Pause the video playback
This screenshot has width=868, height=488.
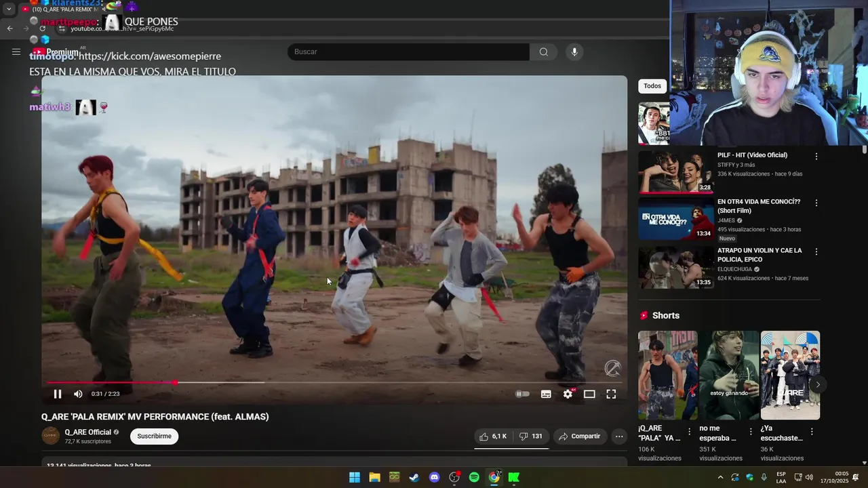coord(58,394)
